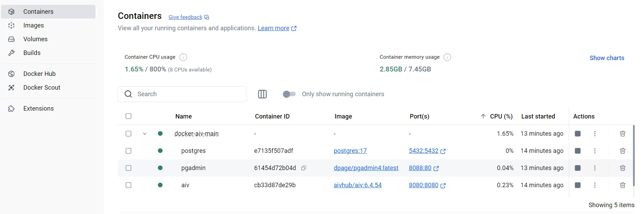
Task: Click Show charts
Action: click(x=607, y=58)
